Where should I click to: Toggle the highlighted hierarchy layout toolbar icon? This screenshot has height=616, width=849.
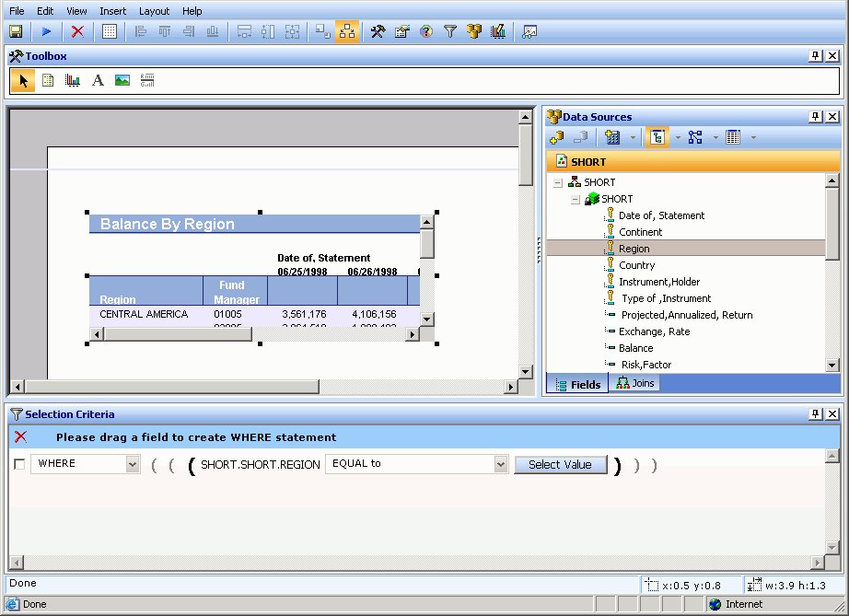pos(347,32)
